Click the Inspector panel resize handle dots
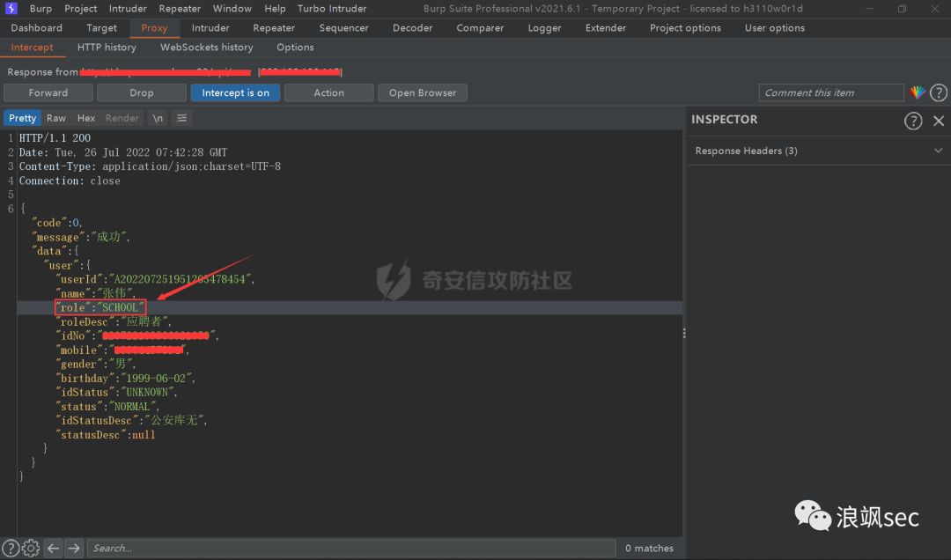 point(684,334)
